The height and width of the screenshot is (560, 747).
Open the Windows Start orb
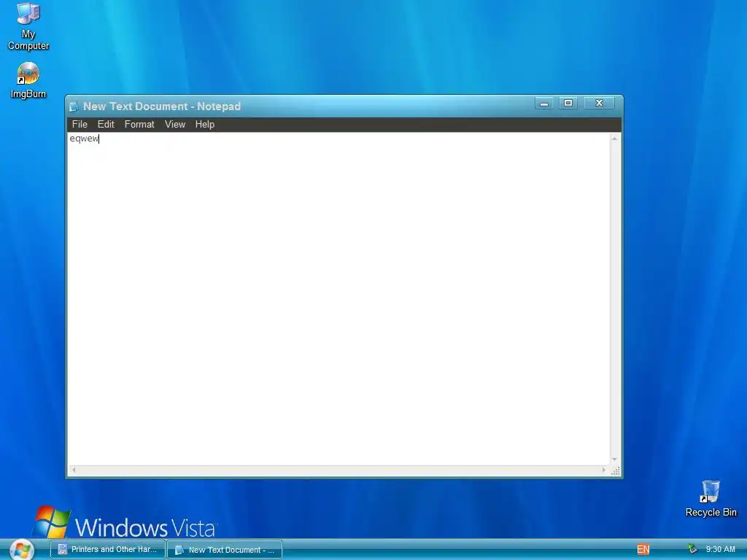pyautogui.click(x=22, y=550)
